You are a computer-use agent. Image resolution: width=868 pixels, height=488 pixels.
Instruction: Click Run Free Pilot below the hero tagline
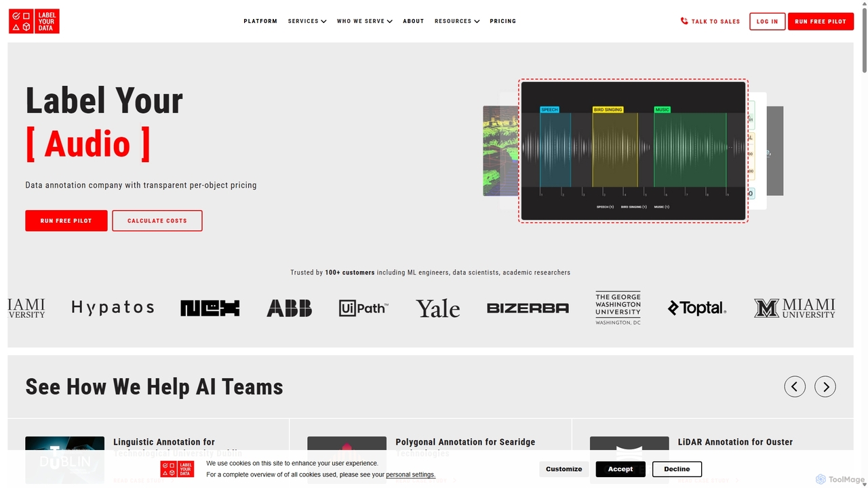(x=66, y=221)
